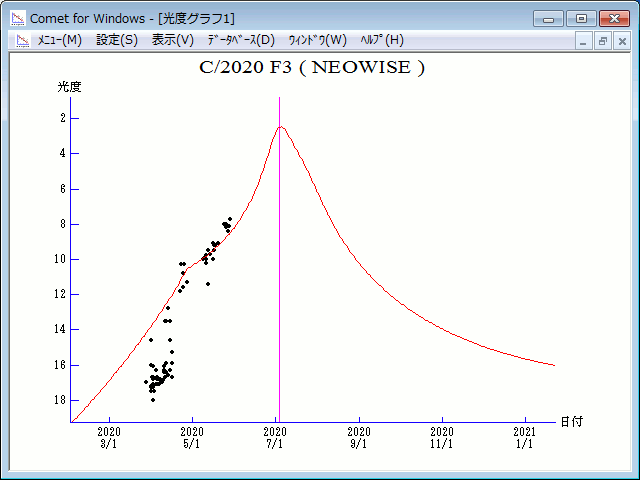The height and width of the screenshot is (480, 640).
Task: Select the 2021 1/1 date tick label
Action: point(525,437)
